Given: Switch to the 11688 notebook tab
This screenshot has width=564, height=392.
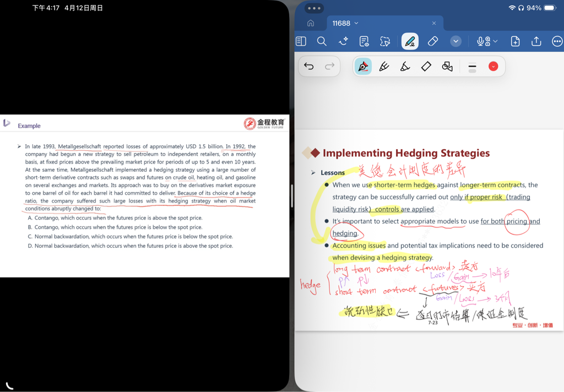Looking at the screenshot, I should pyautogui.click(x=345, y=23).
